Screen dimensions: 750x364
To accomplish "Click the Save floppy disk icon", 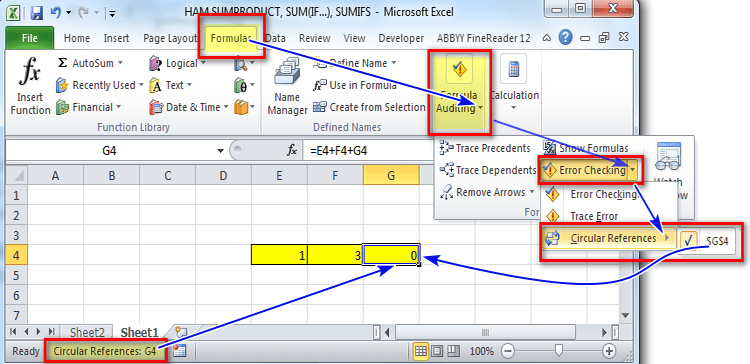I will pyautogui.click(x=37, y=12).
